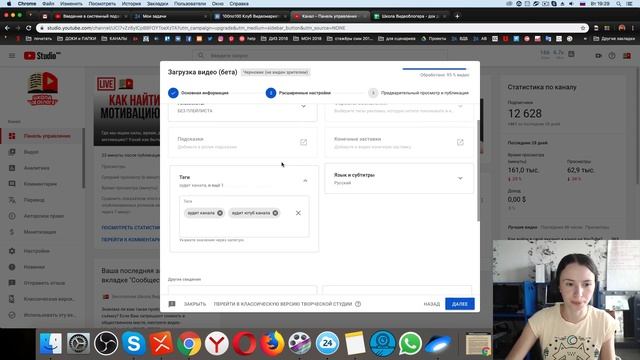Go back with Chrome's back arrow
This screenshot has width=640, height=360.
(7, 28)
